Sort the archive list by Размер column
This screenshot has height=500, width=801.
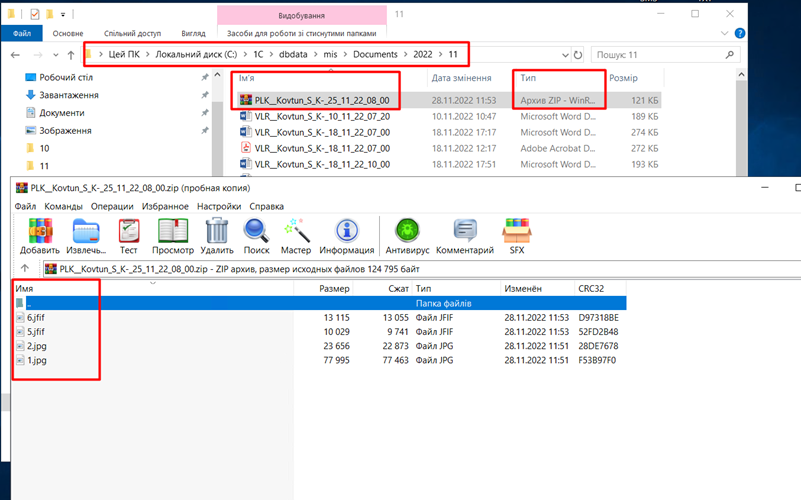point(334,288)
